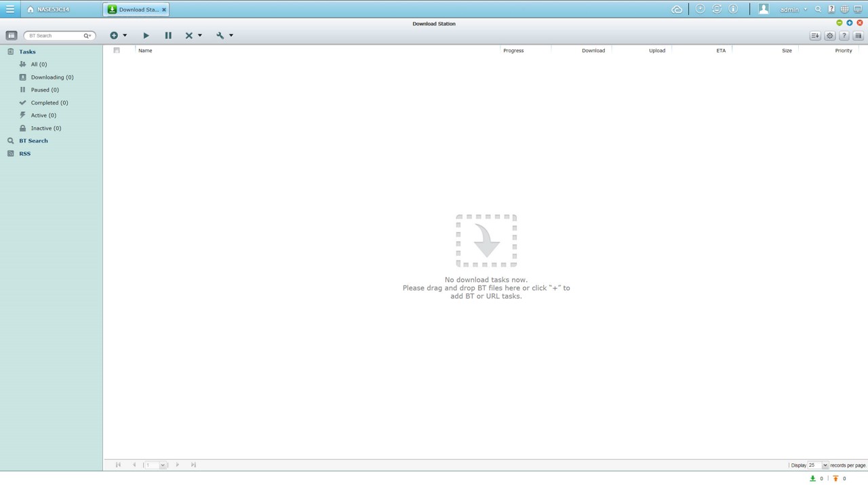
Task: Expand the add task dropdown arrow
Action: pyautogui.click(x=125, y=35)
